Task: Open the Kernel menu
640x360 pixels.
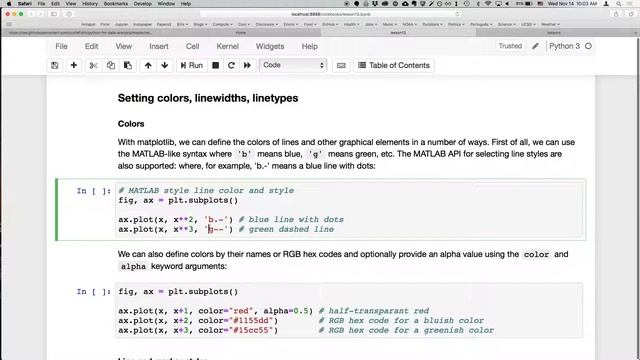Action: pos(228,47)
